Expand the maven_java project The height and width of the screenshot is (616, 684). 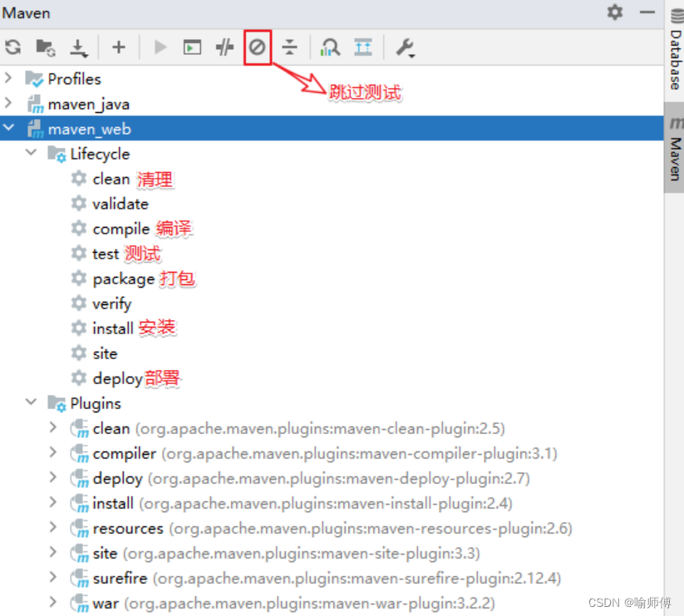pyautogui.click(x=8, y=103)
